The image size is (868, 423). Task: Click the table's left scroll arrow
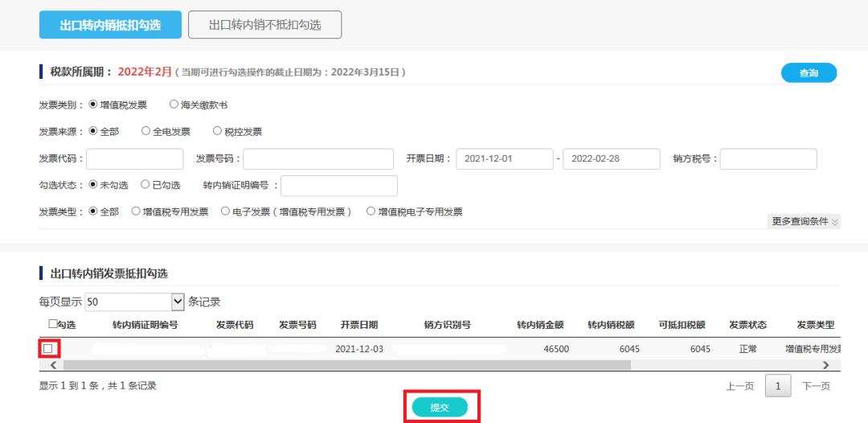pos(53,365)
